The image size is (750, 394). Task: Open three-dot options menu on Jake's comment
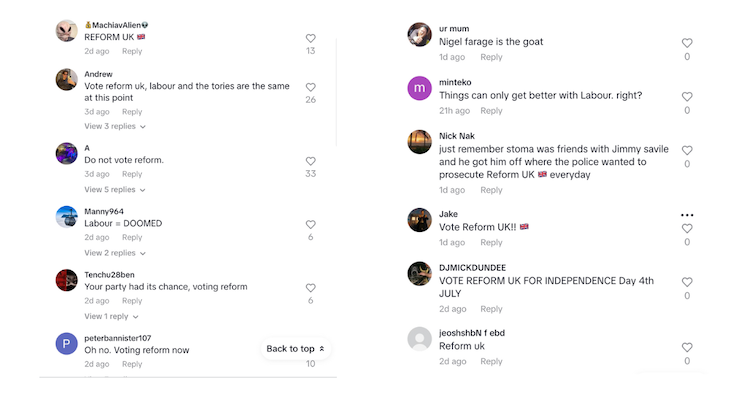(x=687, y=215)
